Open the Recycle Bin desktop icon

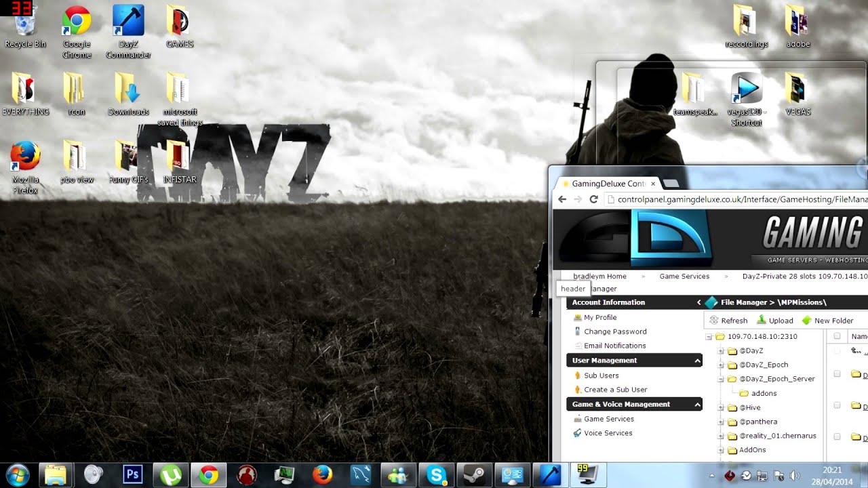click(26, 27)
